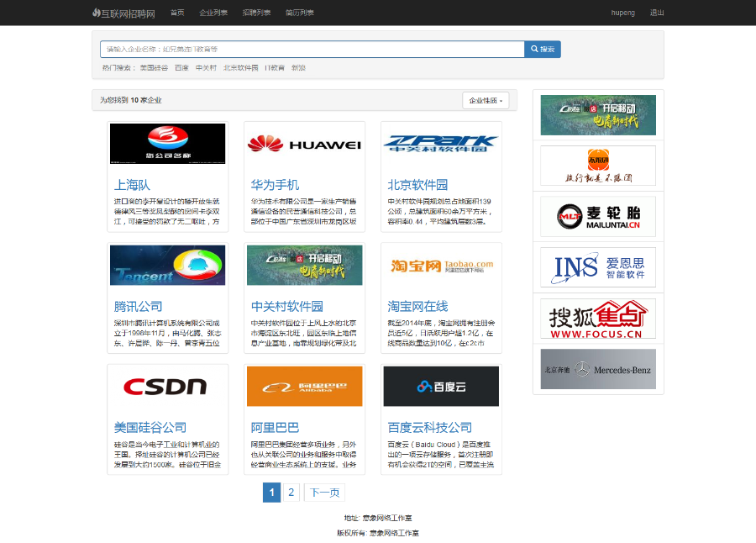Click the company name search input box

[307, 49]
